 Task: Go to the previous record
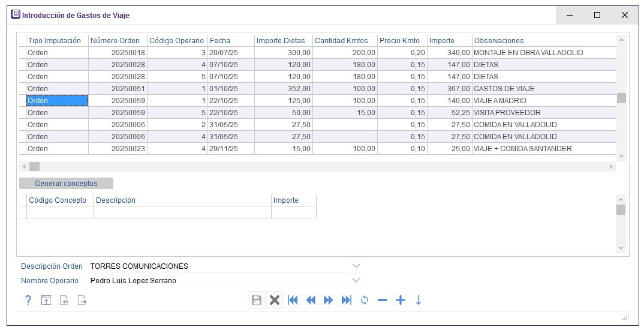pos(311,301)
